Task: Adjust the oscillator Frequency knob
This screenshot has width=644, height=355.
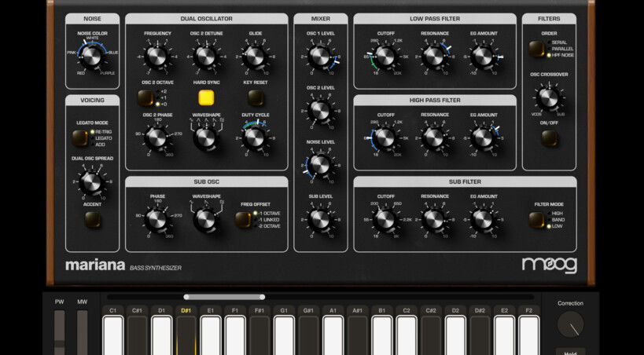Action: [157, 57]
